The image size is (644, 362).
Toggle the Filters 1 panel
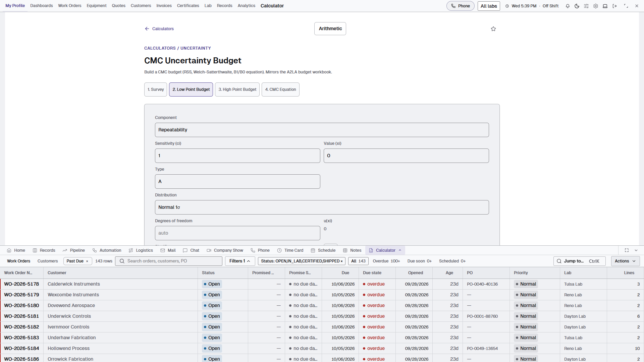click(x=240, y=261)
